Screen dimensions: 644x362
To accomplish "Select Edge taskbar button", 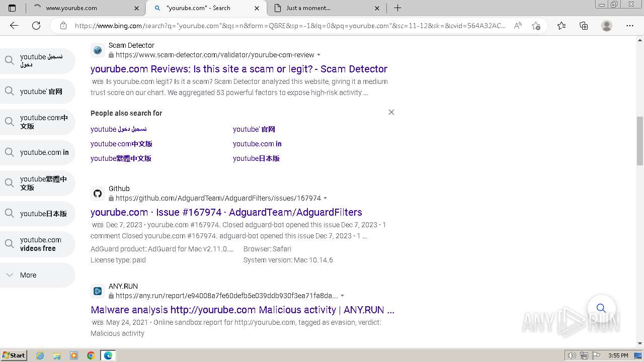I will pos(108,355).
